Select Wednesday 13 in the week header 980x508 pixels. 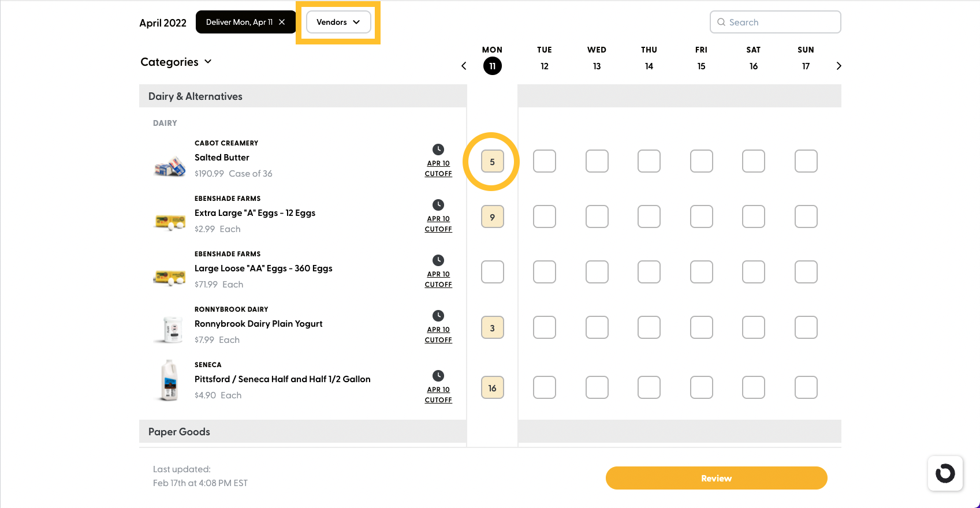(597, 66)
